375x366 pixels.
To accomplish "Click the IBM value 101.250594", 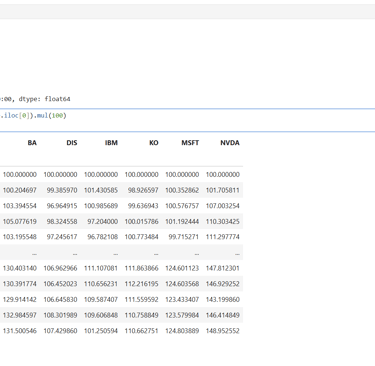I will coord(101,331).
